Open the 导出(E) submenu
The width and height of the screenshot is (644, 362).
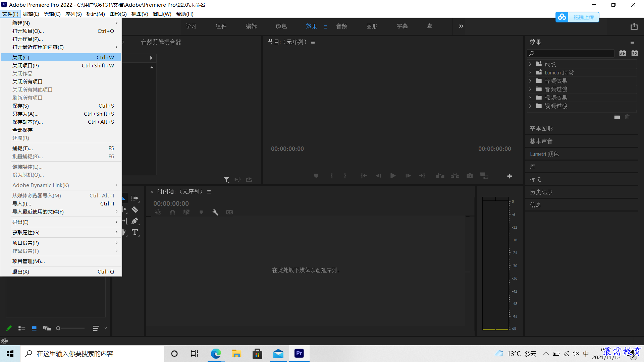click(x=61, y=222)
